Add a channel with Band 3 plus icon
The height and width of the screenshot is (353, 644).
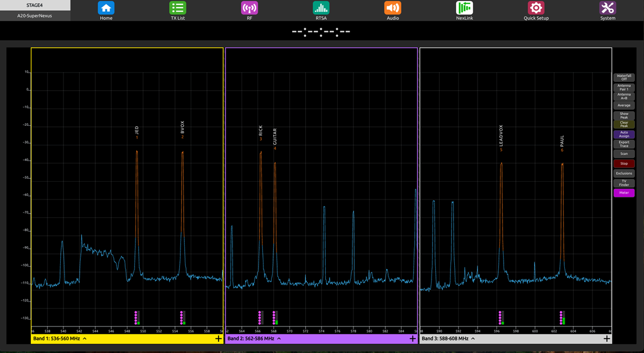tap(607, 338)
